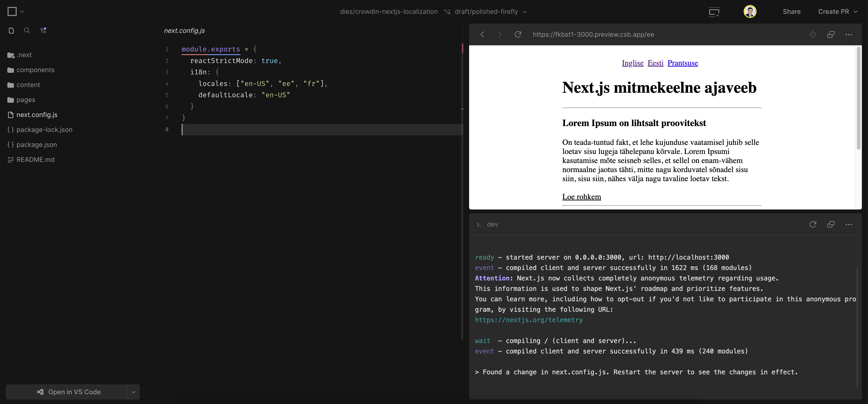Open dev terminal in new window icon
The width and height of the screenshot is (868, 404).
point(831,225)
